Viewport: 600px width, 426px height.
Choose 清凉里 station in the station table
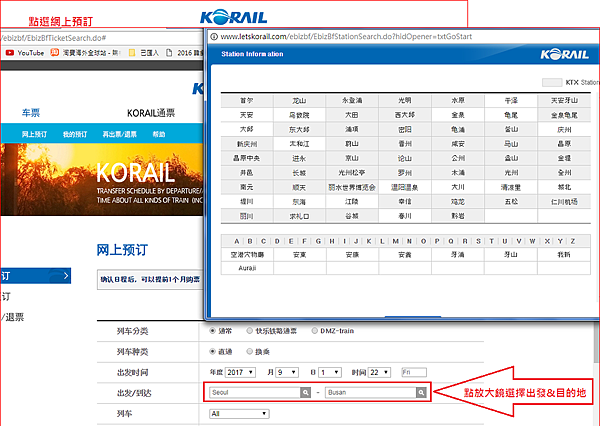pyautogui.click(x=511, y=187)
